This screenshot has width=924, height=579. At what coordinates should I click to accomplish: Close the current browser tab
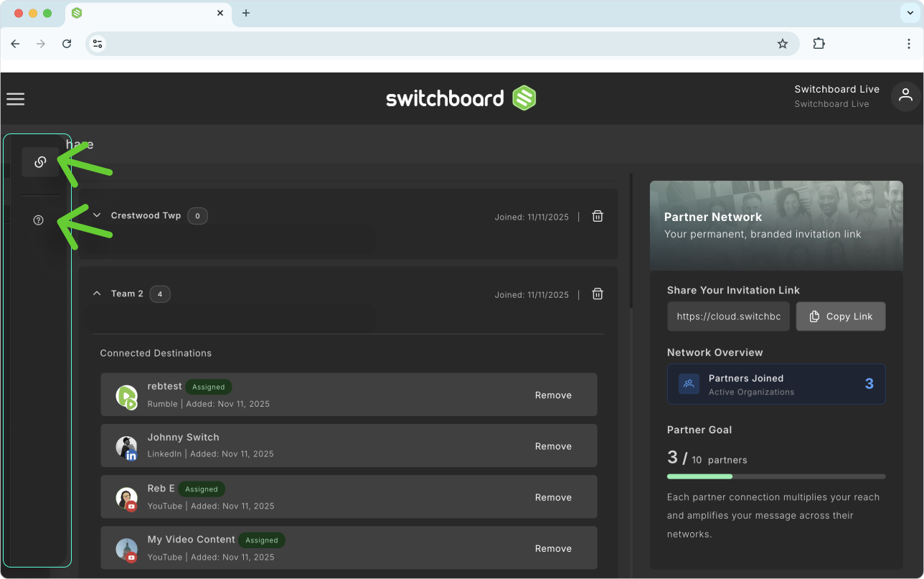[221, 13]
